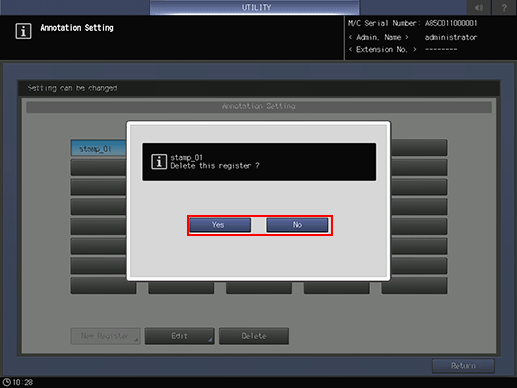
Task: Open help with the question mark icon
Action: coord(504,7)
